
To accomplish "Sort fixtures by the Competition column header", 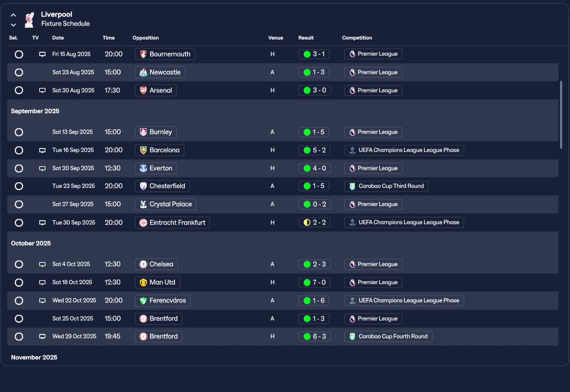I will (x=357, y=38).
